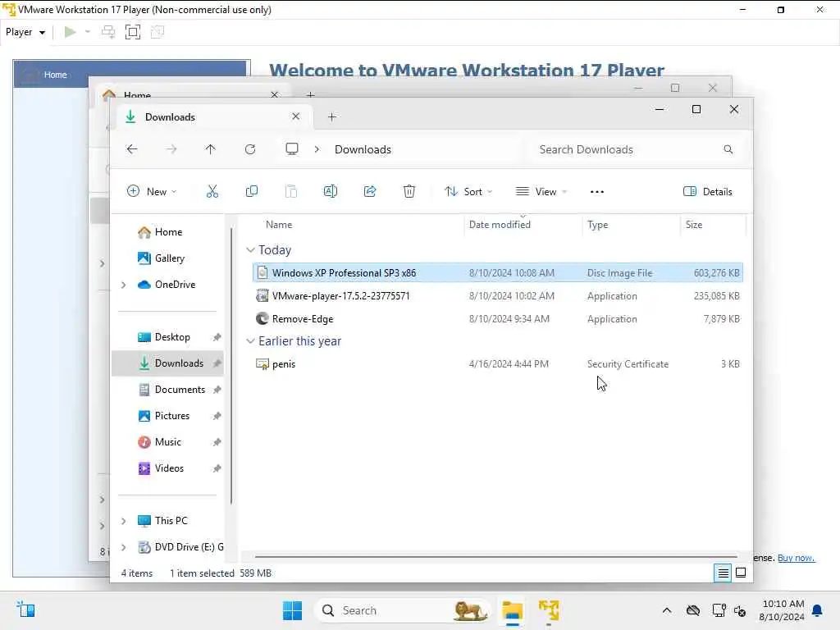Open the Sort dropdown
This screenshot has width=840, height=630.
click(x=468, y=191)
